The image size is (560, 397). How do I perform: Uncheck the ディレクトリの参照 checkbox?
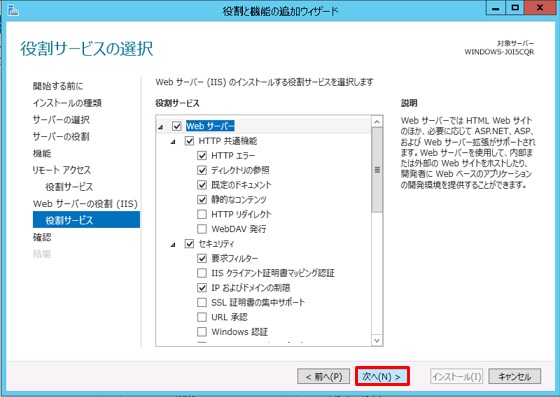pyautogui.click(x=202, y=170)
